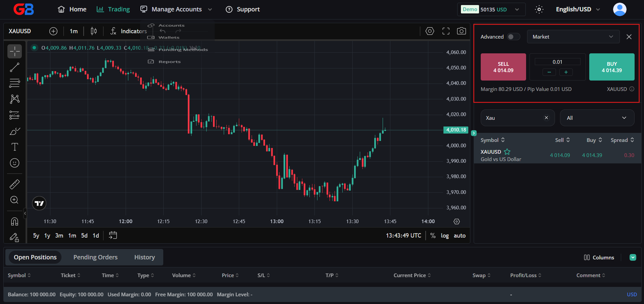Change the 1m chart interval
Screen dimensions: 644x304
coord(74,31)
